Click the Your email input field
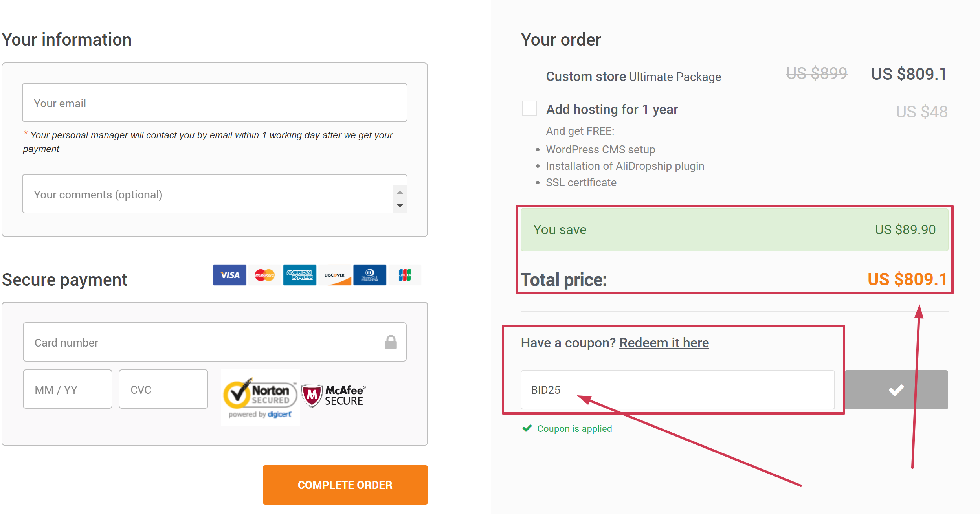 click(x=215, y=103)
